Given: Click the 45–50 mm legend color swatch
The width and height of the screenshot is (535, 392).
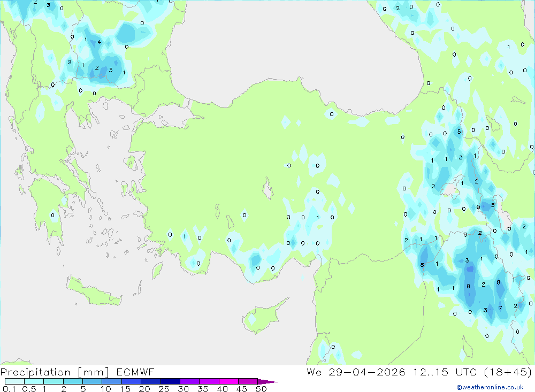Looking at the screenshot, I should [248, 381].
